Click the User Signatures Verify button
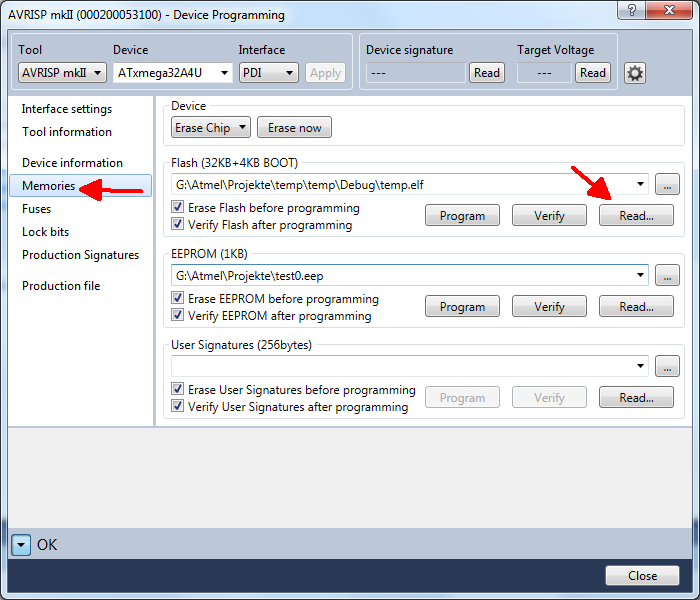This screenshot has height=600, width=700. click(x=549, y=398)
